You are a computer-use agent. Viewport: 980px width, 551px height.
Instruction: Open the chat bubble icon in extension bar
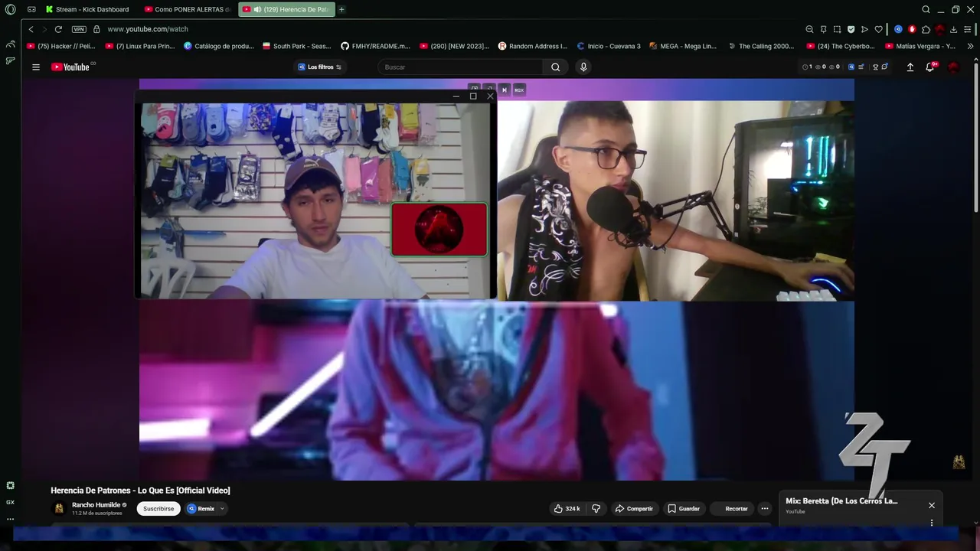[x=884, y=67]
